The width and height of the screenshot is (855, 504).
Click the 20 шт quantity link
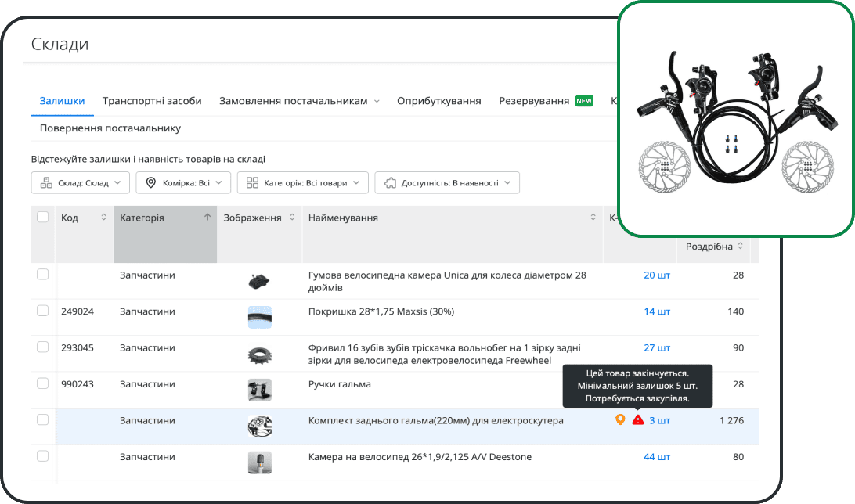656,275
